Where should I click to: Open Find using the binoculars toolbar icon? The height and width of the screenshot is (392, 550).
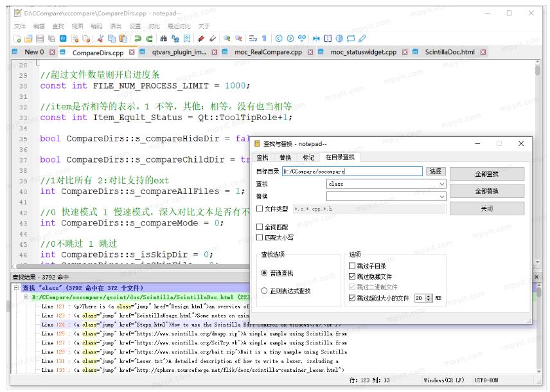163,37
